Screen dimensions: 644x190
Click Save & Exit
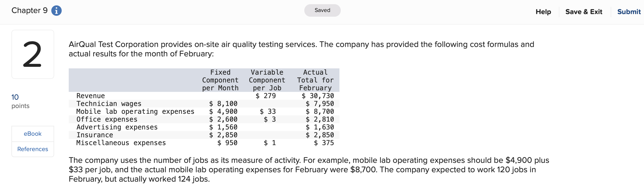[x=584, y=12]
